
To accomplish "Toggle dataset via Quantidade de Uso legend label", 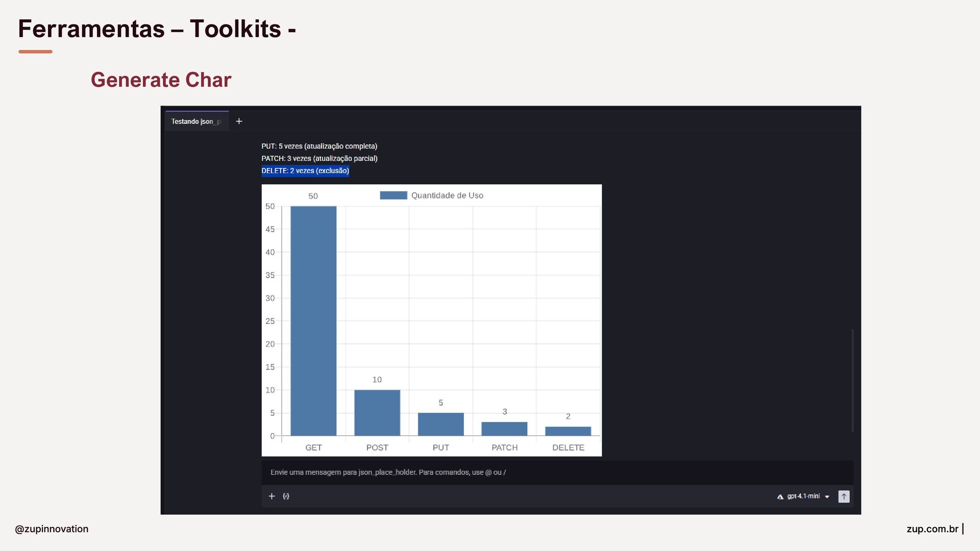I will [x=447, y=195].
